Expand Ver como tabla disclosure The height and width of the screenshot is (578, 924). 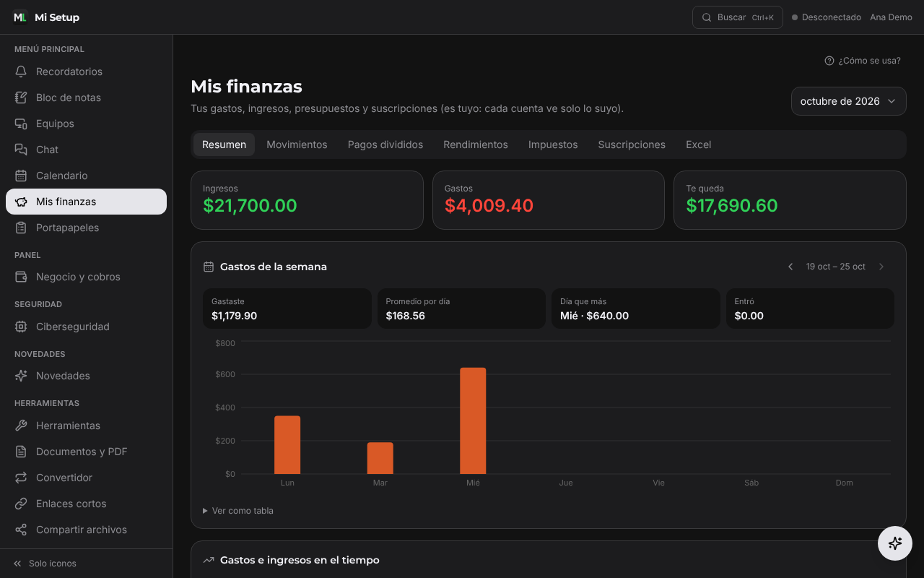pos(238,511)
